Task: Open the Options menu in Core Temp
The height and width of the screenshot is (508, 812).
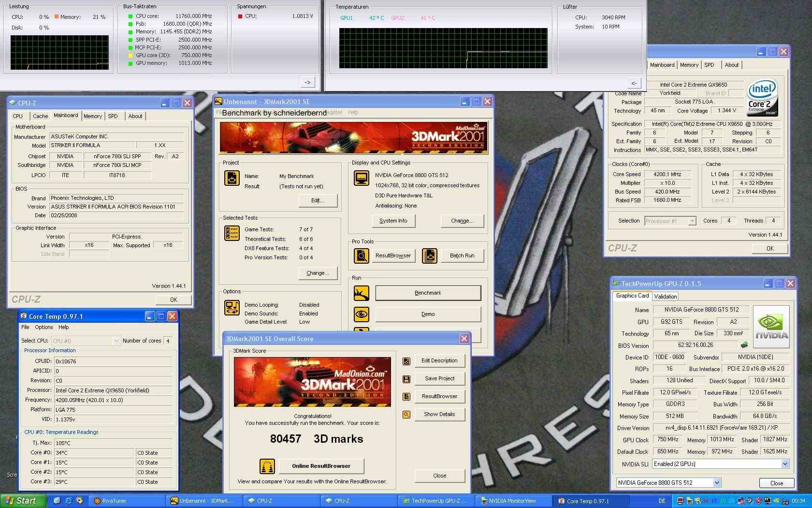Action: tap(44, 328)
